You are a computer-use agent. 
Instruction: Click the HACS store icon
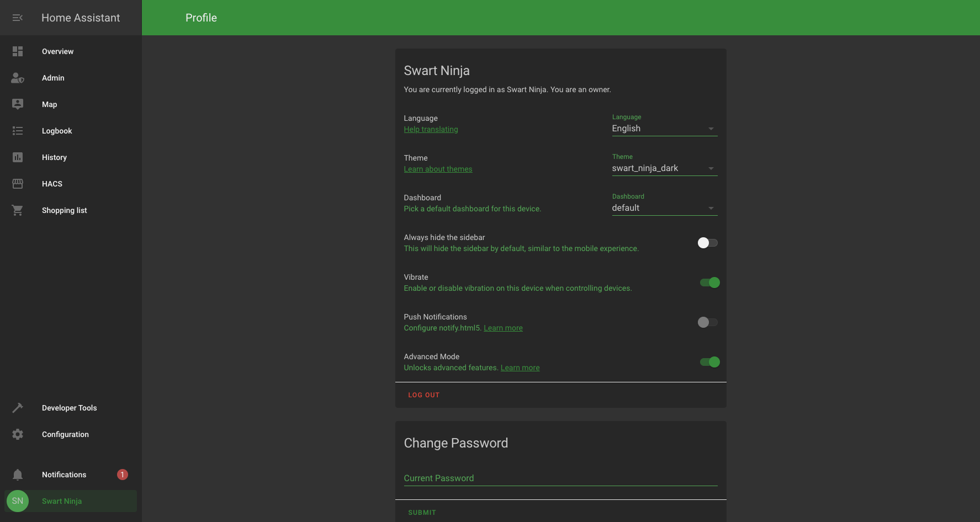coord(18,184)
